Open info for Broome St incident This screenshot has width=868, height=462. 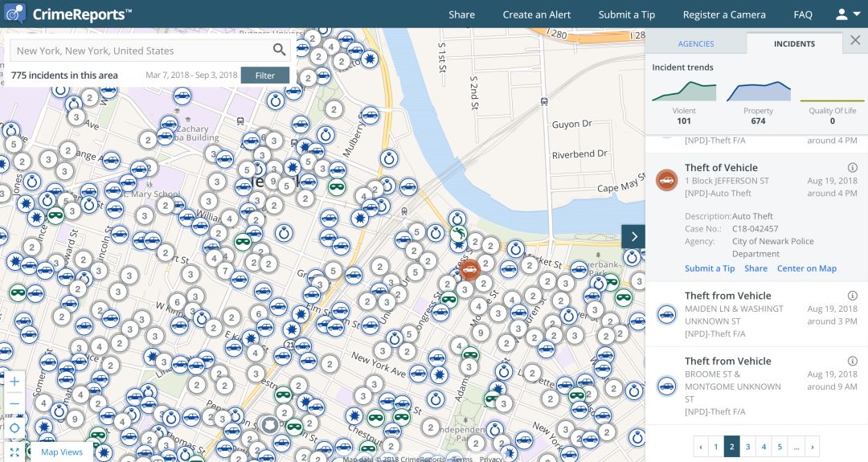[852, 362]
